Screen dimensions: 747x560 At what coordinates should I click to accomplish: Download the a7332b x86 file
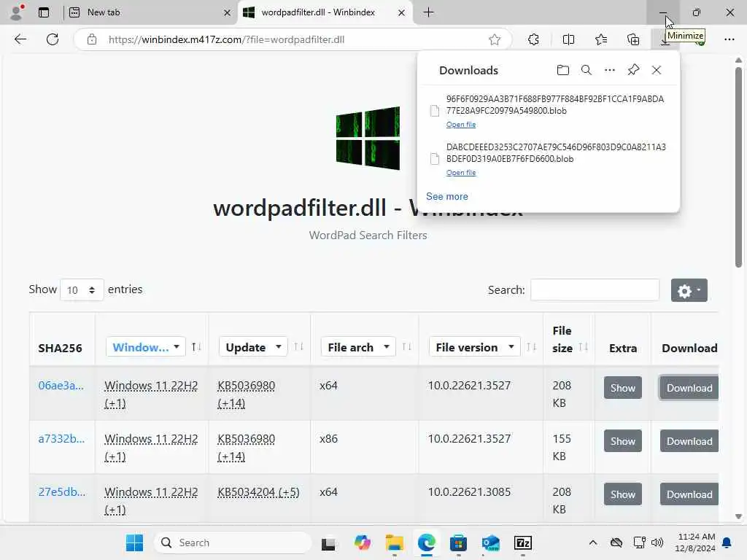coord(689,441)
